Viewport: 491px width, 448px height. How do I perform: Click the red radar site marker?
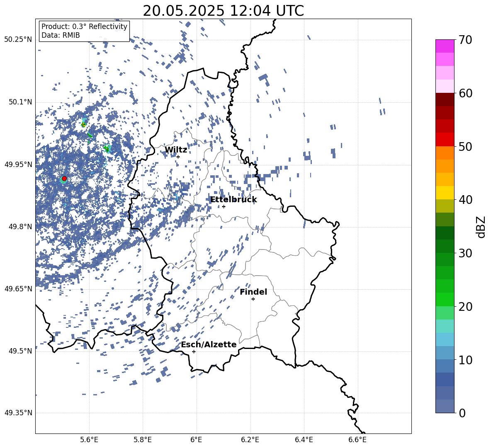(64, 179)
